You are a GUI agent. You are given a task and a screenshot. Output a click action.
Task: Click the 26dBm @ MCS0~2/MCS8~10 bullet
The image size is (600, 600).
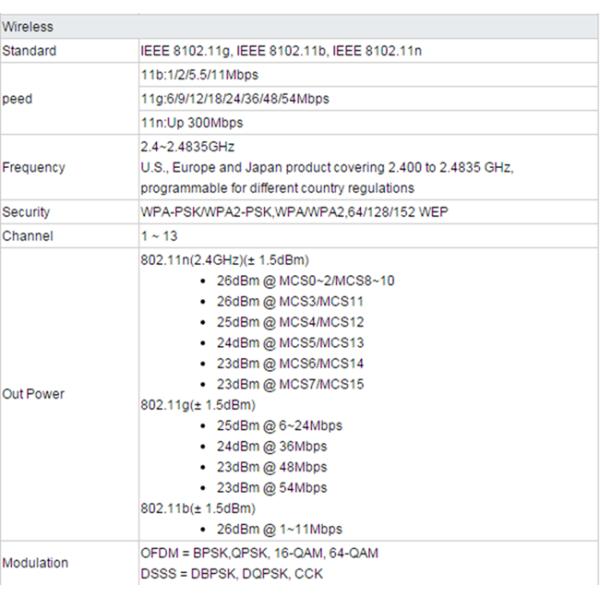pyautogui.click(x=305, y=280)
